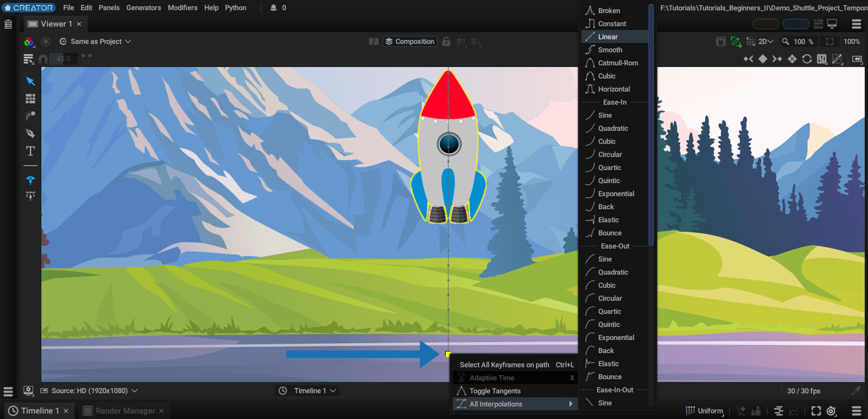
Task: Click the 45.0 angle input field
Action: click(64, 59)
